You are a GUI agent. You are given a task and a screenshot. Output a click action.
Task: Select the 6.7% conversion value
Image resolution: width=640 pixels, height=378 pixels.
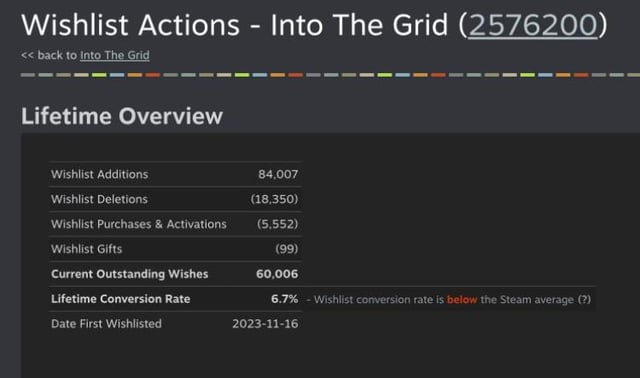pyautogui.click(x=284, y=299)
